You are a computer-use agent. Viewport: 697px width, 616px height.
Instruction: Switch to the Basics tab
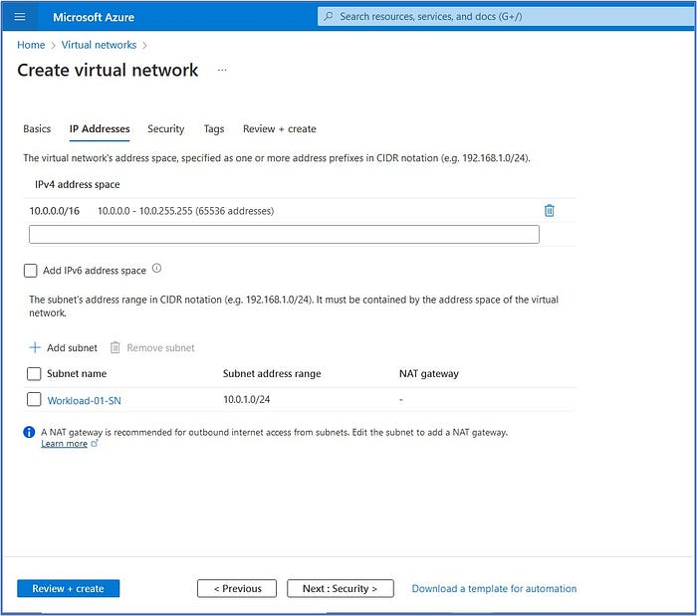click(37, 128)
